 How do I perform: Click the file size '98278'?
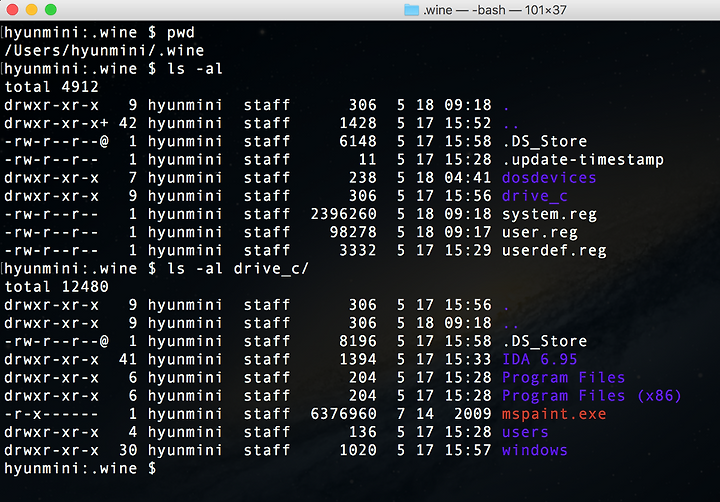pos(353,232)
